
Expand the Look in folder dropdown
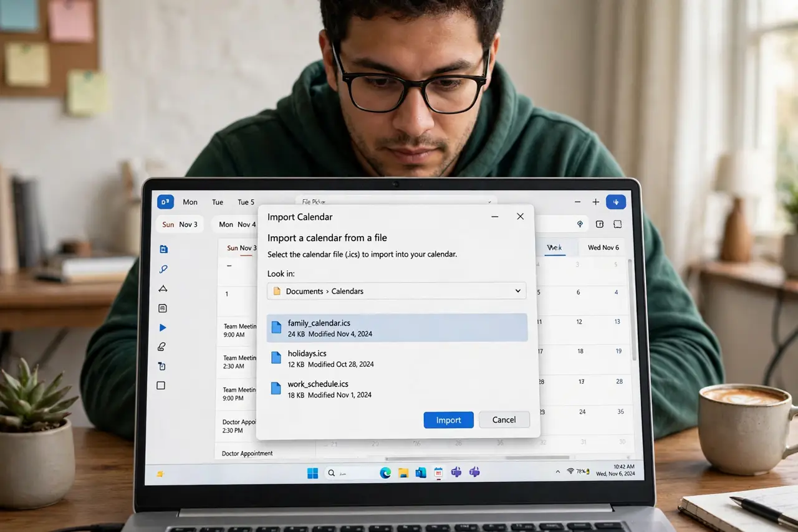518,291
